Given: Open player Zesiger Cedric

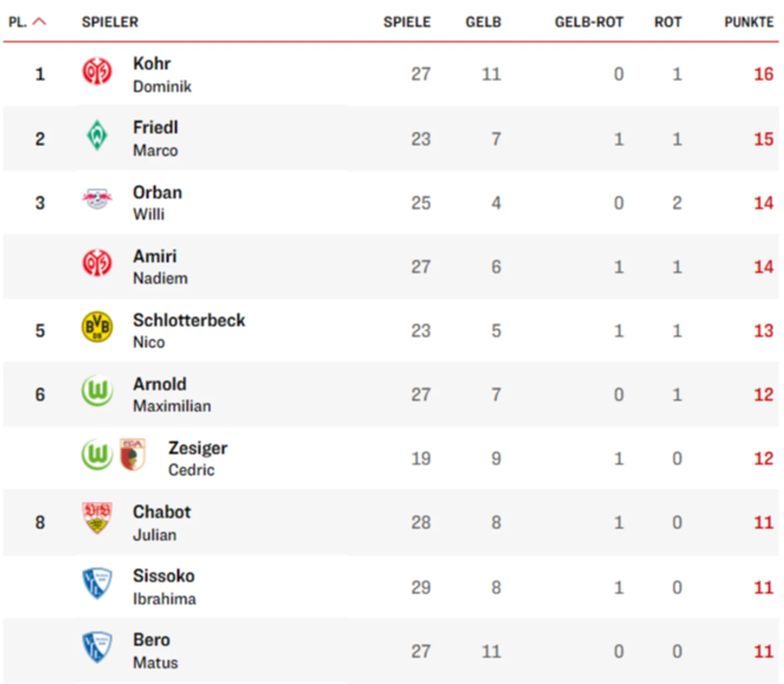Looking at the screenshot, I should tap(198, 458).
